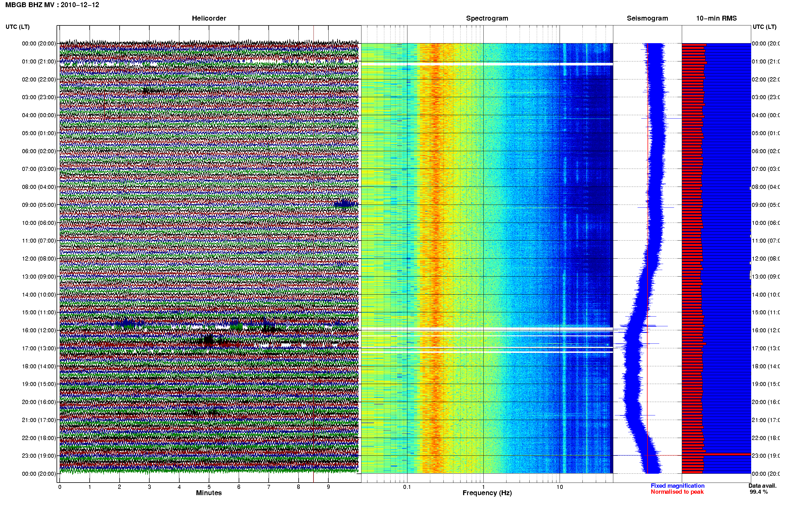Click the bottom '00:00 (20:00)' label on the left axis
This screenshot has width=812, height=508.
coord(39,474)
